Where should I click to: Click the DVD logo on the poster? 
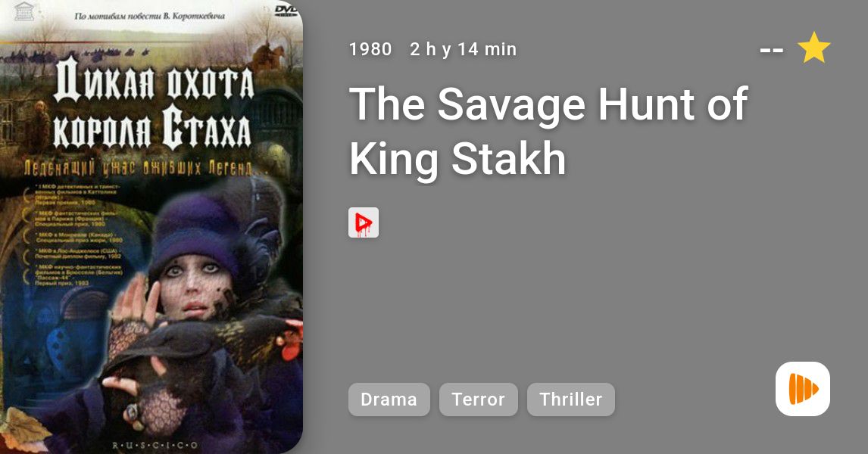coord(286,9)
